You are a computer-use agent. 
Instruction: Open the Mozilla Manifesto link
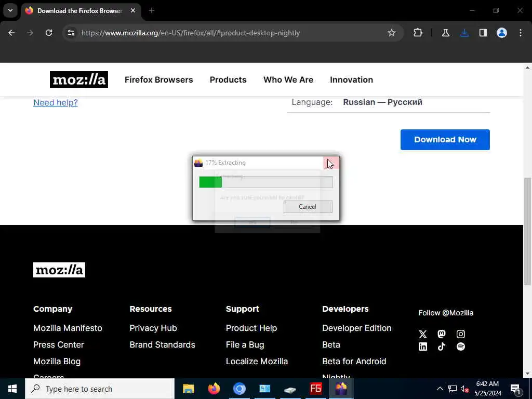coord(68,328)
